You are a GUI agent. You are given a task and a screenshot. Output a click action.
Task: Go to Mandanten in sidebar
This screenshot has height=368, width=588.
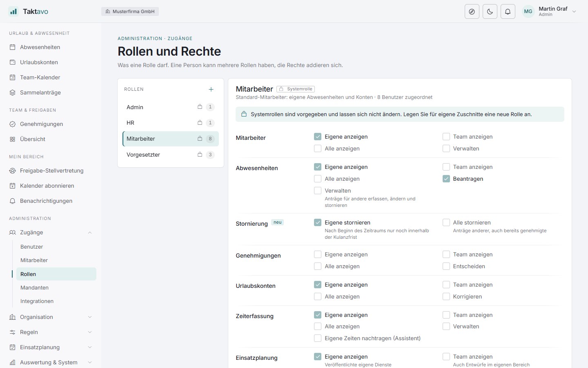pos(56,287)
